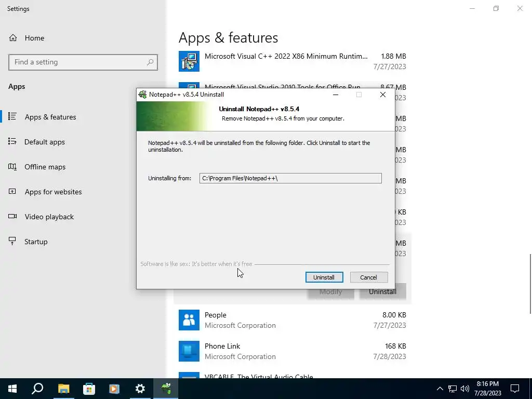532x399 pixels.
Task: Open Apps & features in Settings sidebar
Action: click(50, 117)
